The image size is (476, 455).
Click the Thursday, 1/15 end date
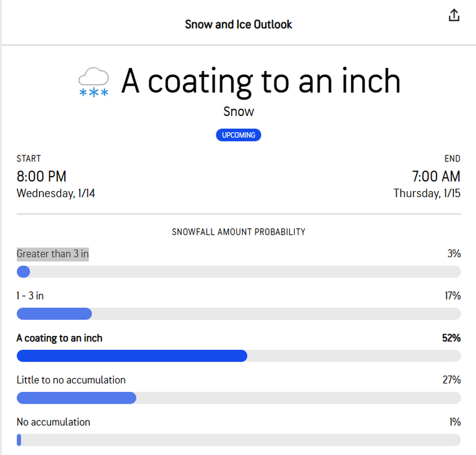pyautogui.click(x=427, y=194)
